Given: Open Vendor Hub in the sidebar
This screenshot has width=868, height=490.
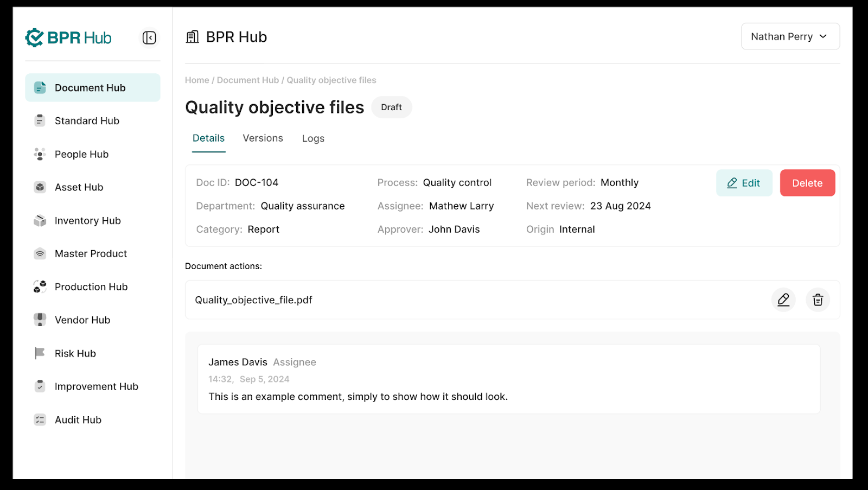Looking at the screenshot, I should (x=93, y=320).
